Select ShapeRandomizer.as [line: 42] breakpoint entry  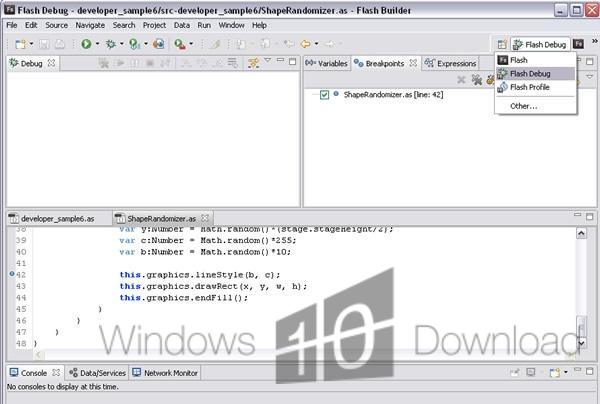click(x=393, y=94)
